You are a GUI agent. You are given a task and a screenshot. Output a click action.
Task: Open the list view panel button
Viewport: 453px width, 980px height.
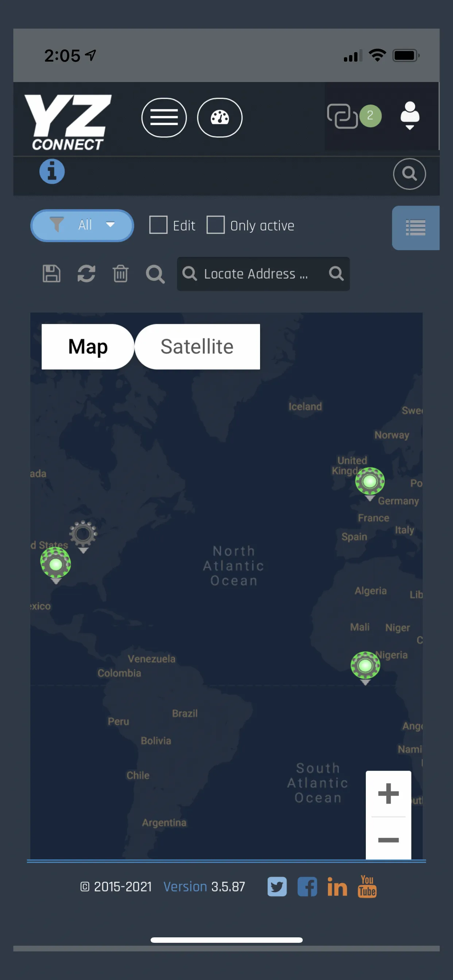coord(416,228)
